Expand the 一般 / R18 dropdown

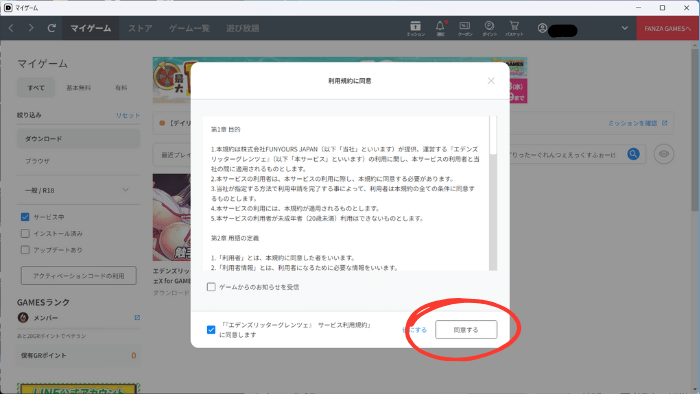click(x=78, y=190)
